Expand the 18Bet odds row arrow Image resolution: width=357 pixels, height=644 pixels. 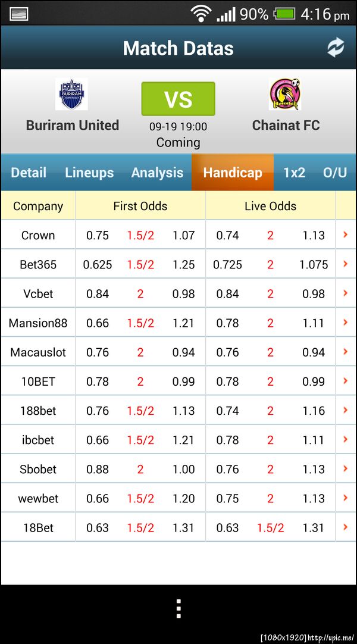coord(345,527)
